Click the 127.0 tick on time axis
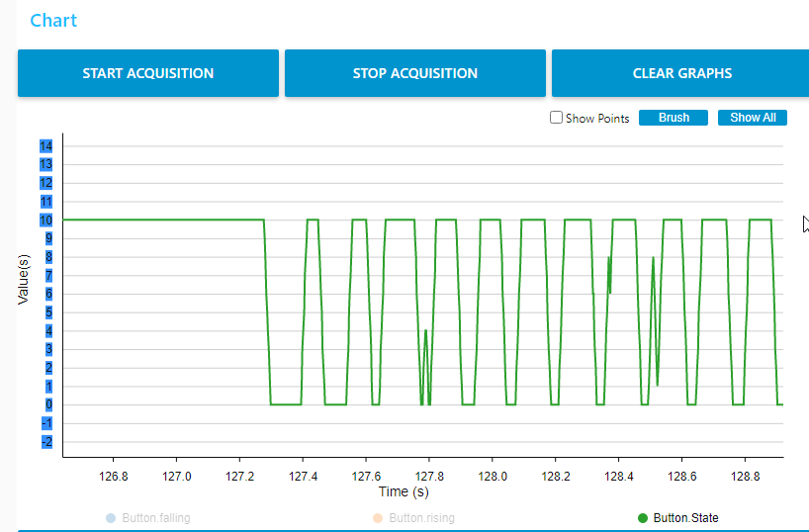 (x=176, y=476)
